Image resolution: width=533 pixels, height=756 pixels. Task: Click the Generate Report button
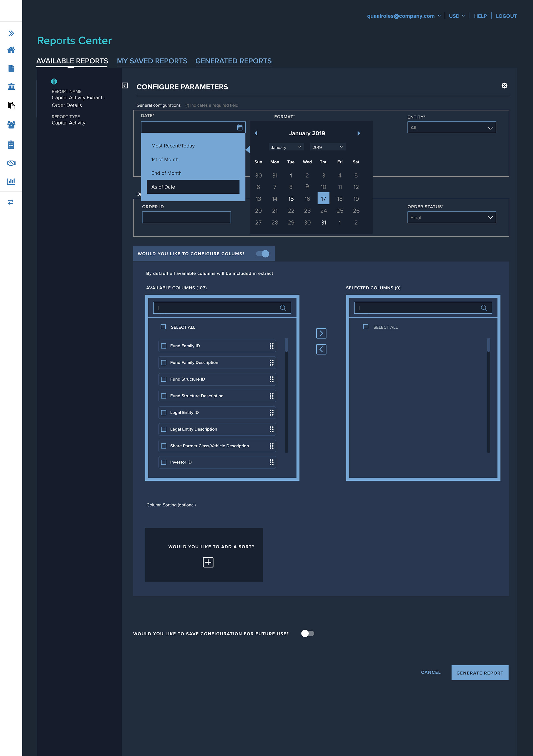coord(480,673)
